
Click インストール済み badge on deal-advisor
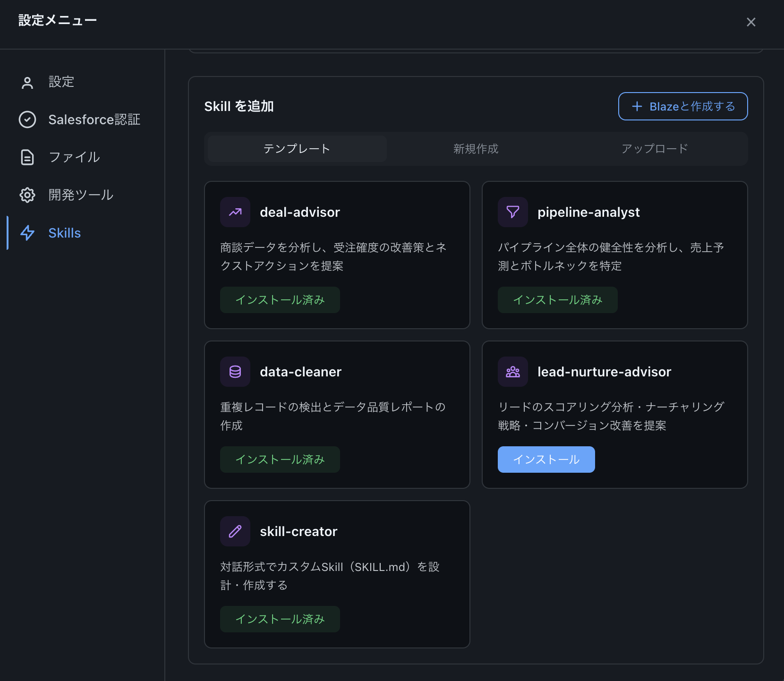280,300
